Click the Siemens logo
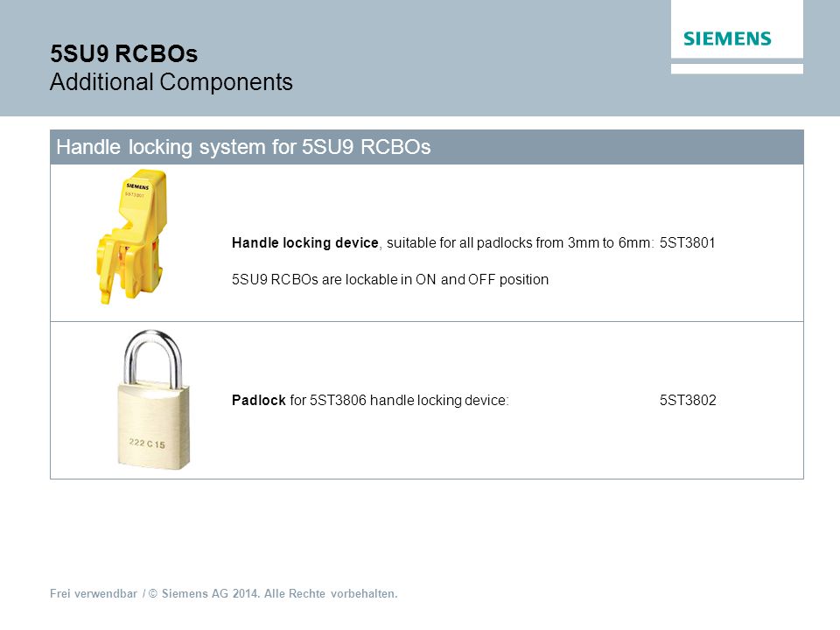The width and height of the screenshot is (840, 630). coord(727,38)
